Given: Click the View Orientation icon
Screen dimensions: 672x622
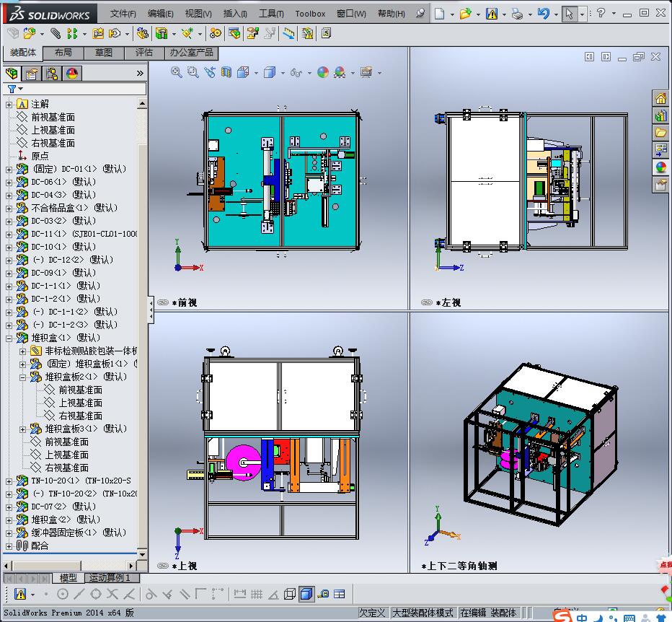Looking at the screenshot, I should coord(243,72).
